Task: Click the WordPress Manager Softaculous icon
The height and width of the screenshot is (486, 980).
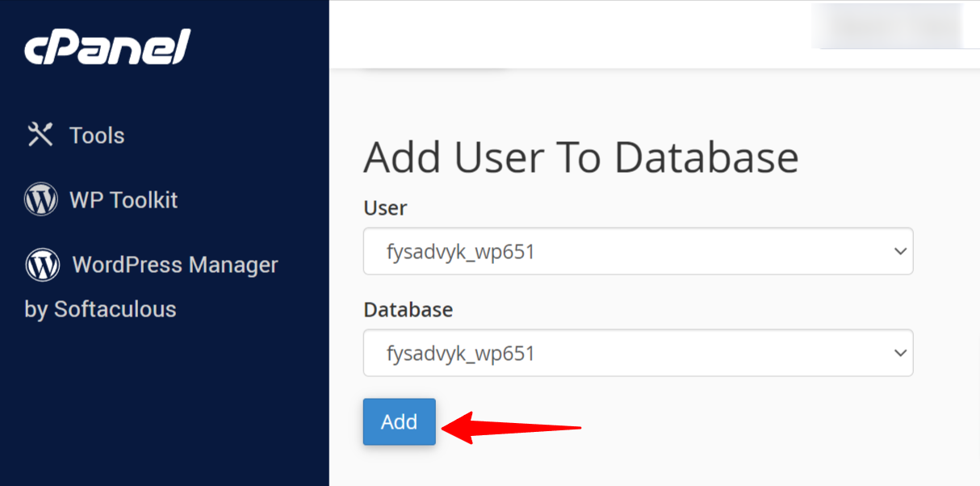Action: [x=42, y=264]
